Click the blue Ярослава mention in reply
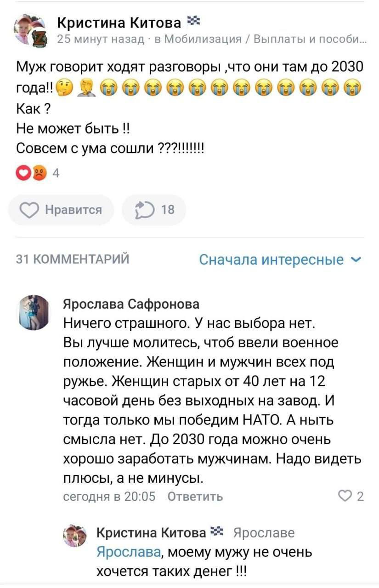The height and width of the screenshot is (588, 379). pyautogui.click(x=129, y=552)
